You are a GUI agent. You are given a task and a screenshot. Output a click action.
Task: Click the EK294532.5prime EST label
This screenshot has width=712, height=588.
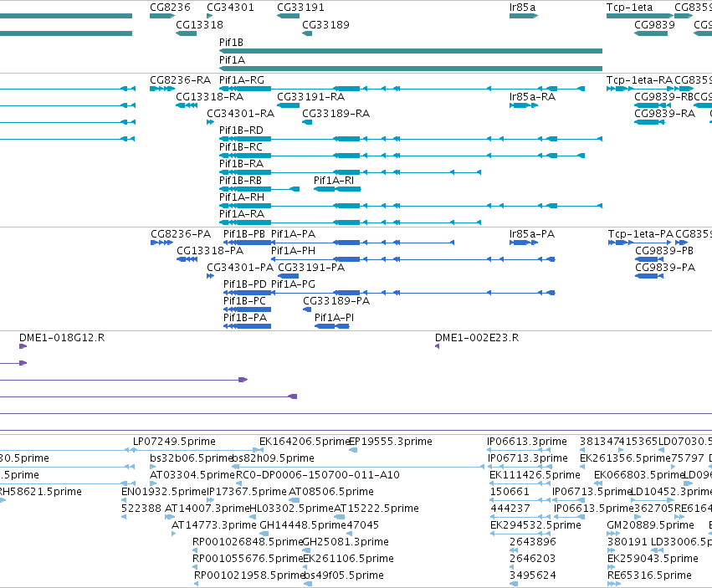point(535,525)
